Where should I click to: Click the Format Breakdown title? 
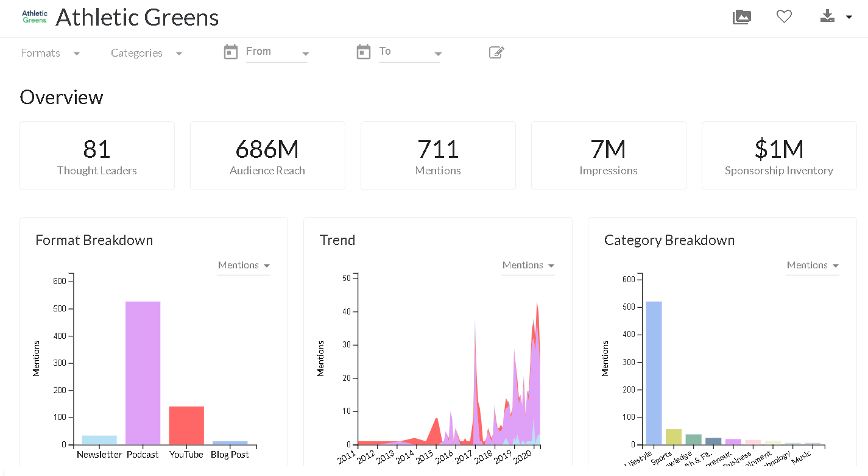click(94, 240)
